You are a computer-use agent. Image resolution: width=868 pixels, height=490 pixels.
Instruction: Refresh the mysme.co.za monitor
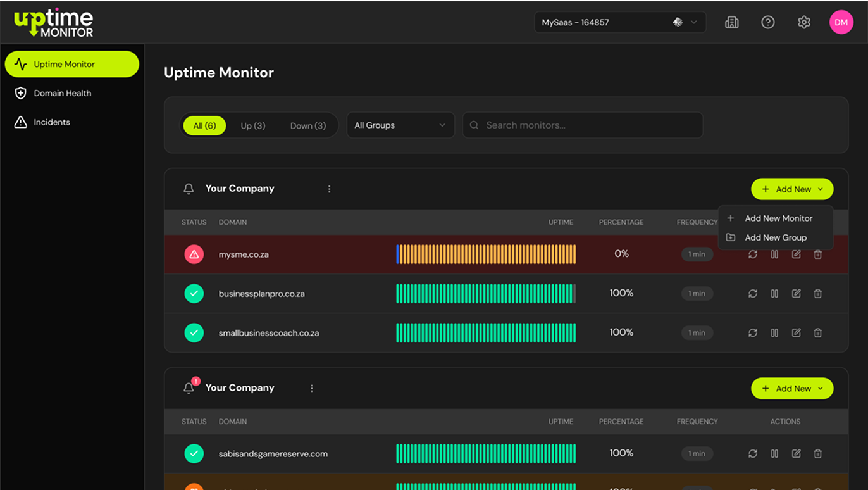(752, 254)
